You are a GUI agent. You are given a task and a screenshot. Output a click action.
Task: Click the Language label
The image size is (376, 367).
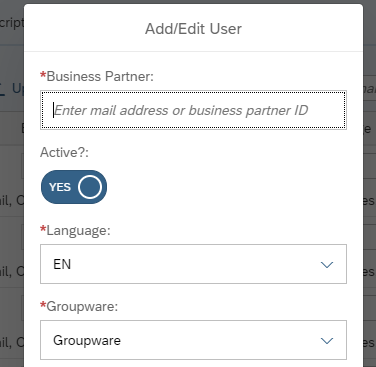tap(75, 230)
